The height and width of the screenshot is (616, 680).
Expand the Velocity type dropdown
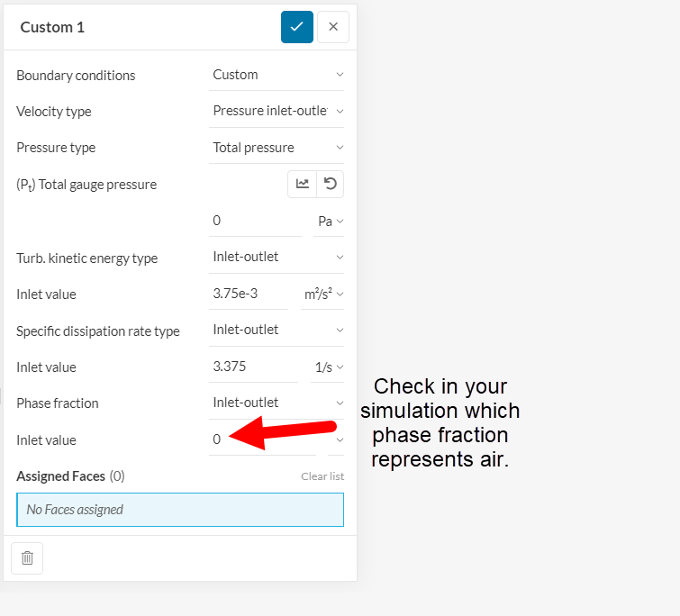[277, 111]
